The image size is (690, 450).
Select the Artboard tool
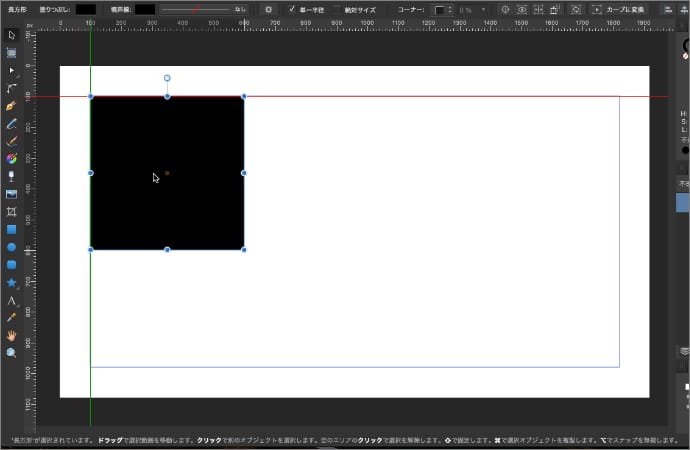12,52
